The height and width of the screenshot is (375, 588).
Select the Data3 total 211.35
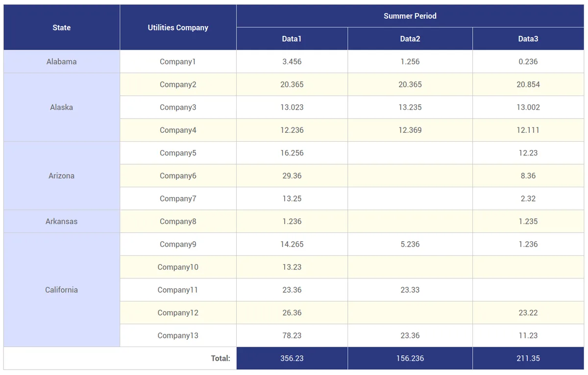(x=528, y=358)
